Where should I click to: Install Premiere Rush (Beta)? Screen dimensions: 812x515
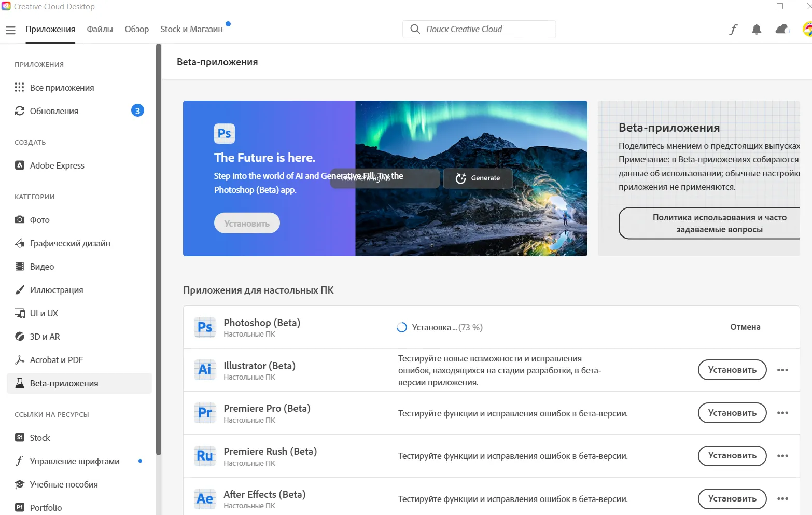[732, 456]
